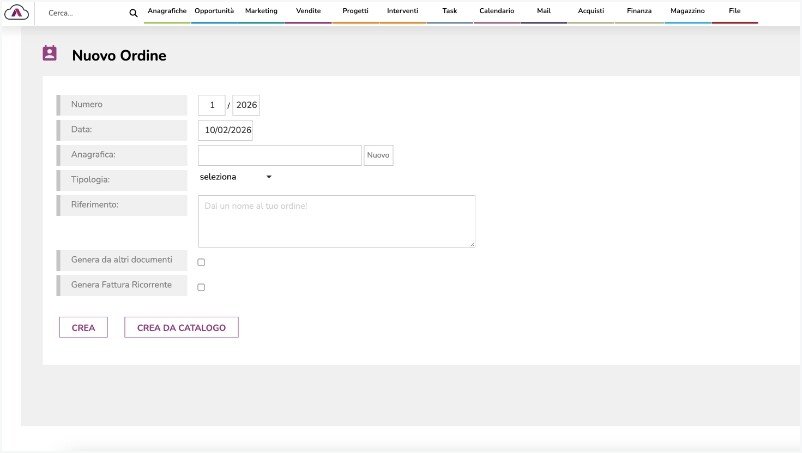Open the Anagrafiche menu
The height and width of the screenshot is (453, 802).
tap(167, 11)
